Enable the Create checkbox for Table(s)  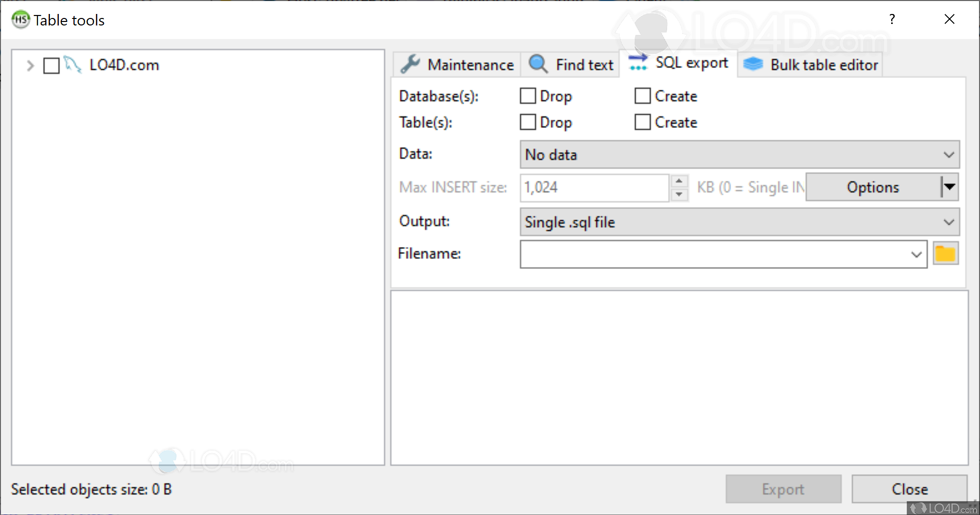coord(642,122)
